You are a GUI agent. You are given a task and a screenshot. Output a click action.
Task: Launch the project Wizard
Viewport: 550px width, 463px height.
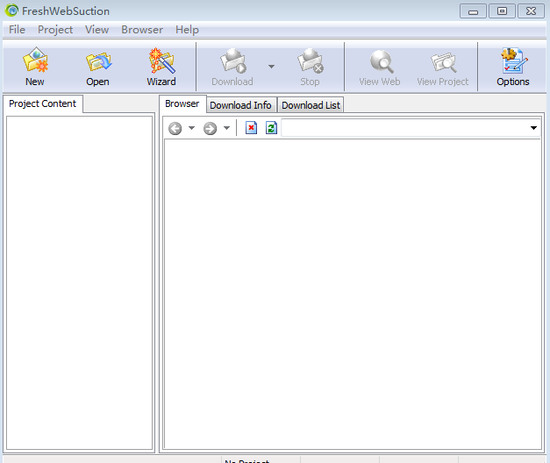point(161,67)
